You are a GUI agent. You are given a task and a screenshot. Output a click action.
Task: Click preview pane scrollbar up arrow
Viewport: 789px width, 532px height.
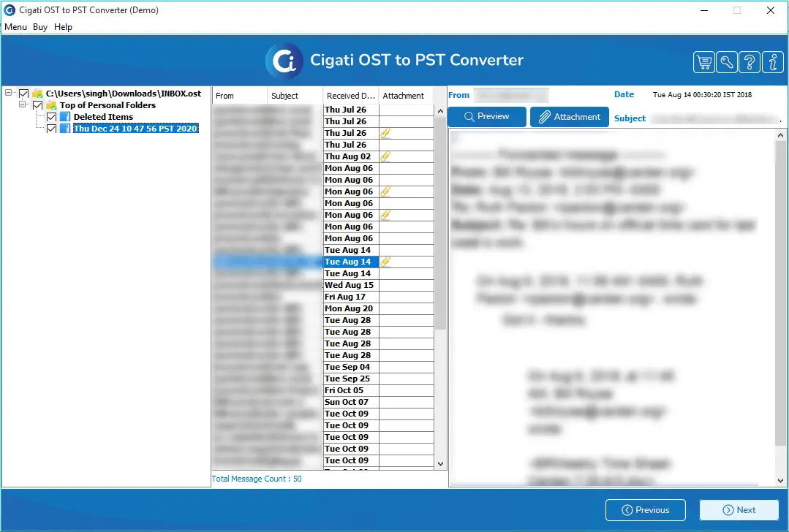[780, 135]
